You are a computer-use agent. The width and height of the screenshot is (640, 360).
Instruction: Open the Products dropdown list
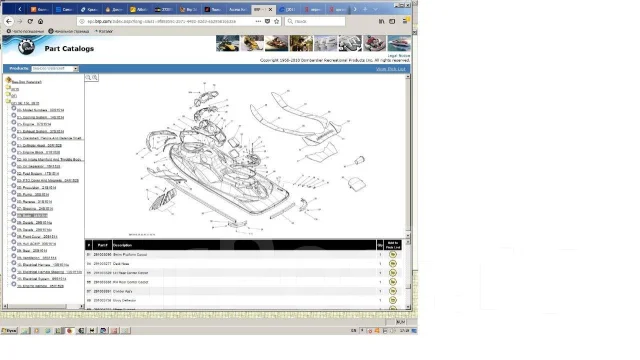point(55,69)
